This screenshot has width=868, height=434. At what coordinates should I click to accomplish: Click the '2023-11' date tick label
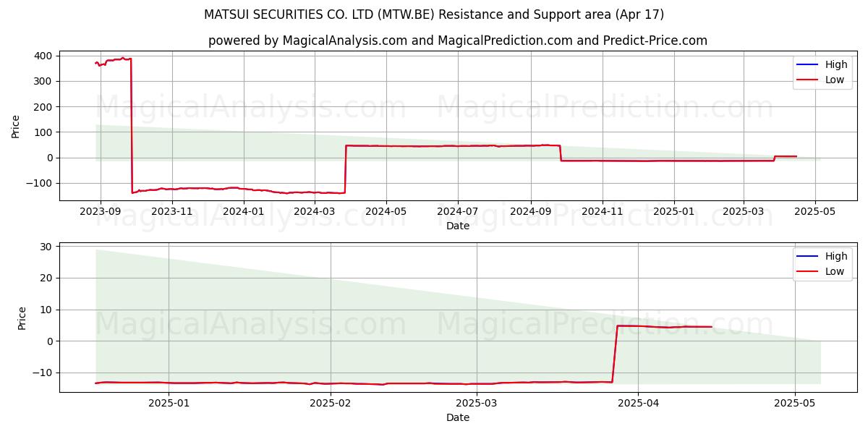point(172,211)
